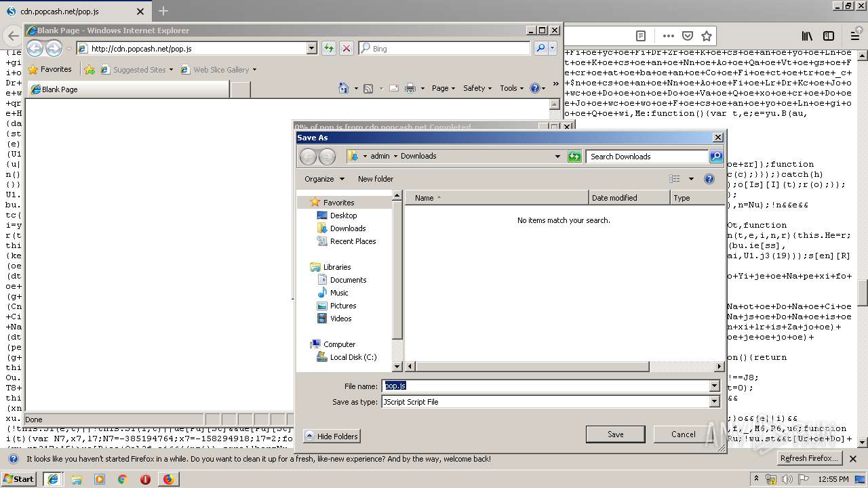Click the IE address bar URL

pos(141,49)
